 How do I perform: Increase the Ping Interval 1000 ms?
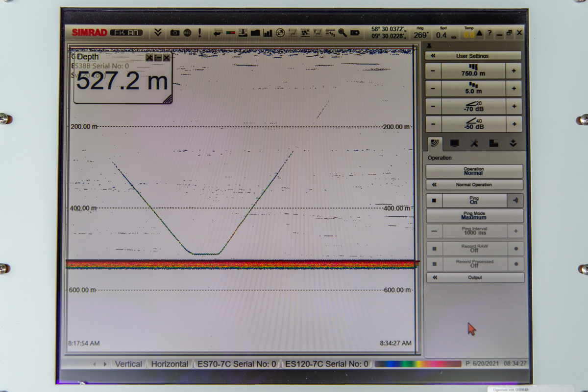point(515,231)
